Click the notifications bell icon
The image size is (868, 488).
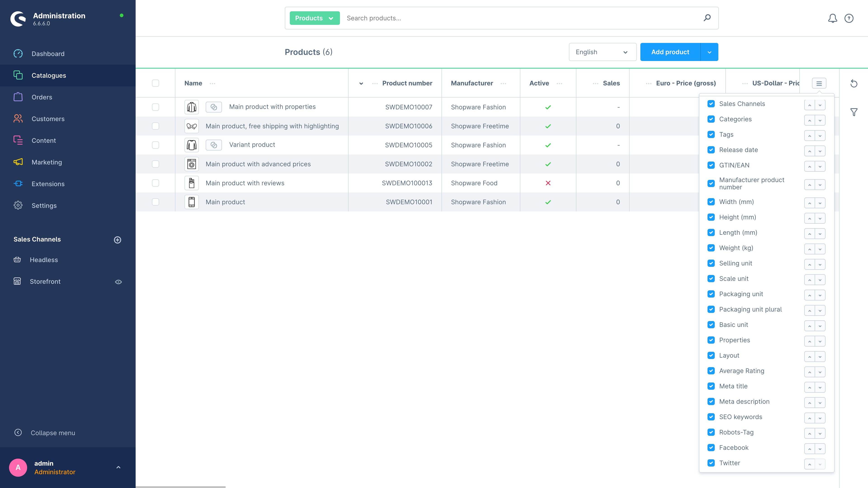(x=832, y=18)
